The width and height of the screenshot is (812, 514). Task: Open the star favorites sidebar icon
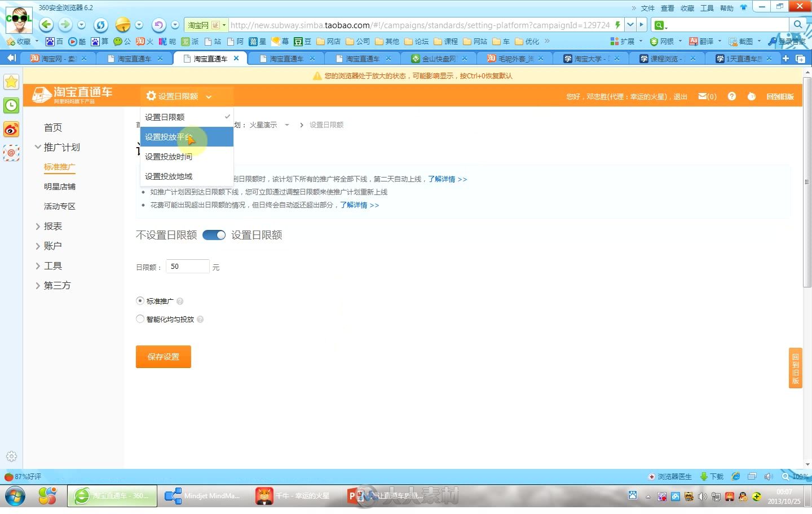(11, 82)
